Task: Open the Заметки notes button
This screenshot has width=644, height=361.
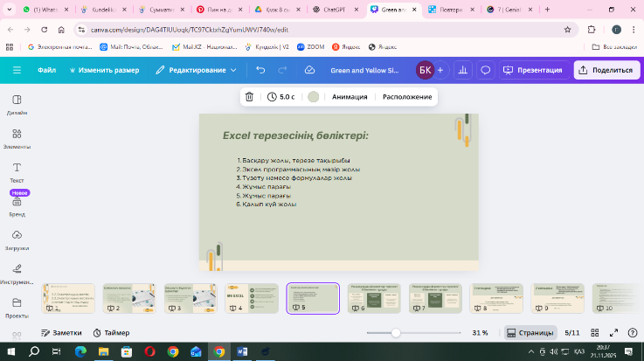Action: (61, 333)
